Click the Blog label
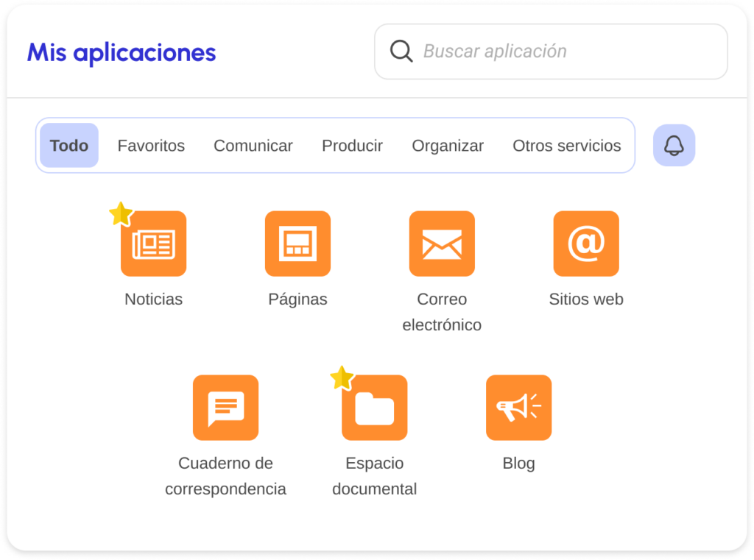The width and height of the screenshot is (754, 560). pyautogui.click(x=519, y=464)
